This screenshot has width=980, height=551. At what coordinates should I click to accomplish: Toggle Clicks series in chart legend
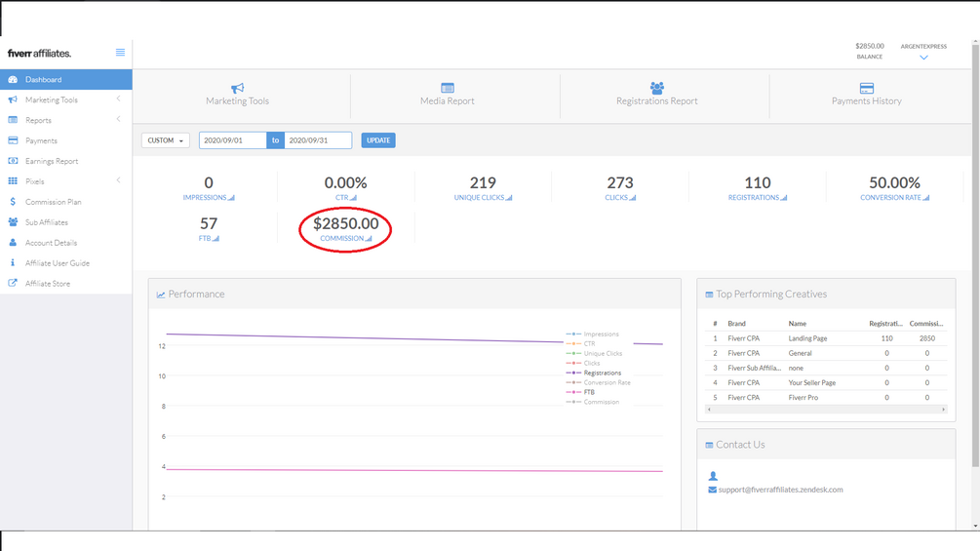point(582,363)
